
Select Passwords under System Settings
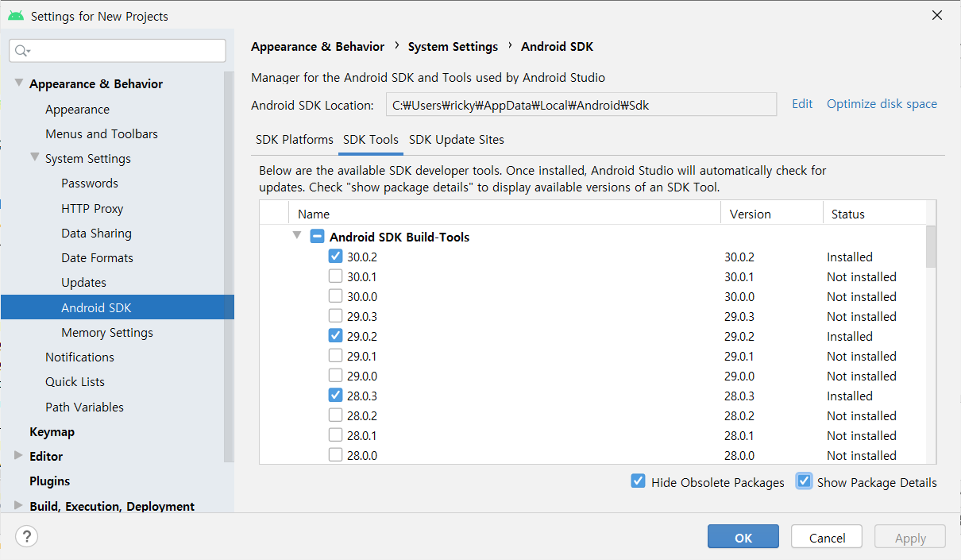click(90, 183)
